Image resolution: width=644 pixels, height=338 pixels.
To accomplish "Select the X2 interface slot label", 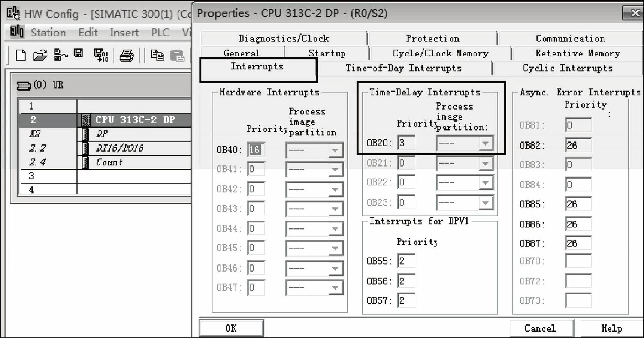I will tap(35, 134).
